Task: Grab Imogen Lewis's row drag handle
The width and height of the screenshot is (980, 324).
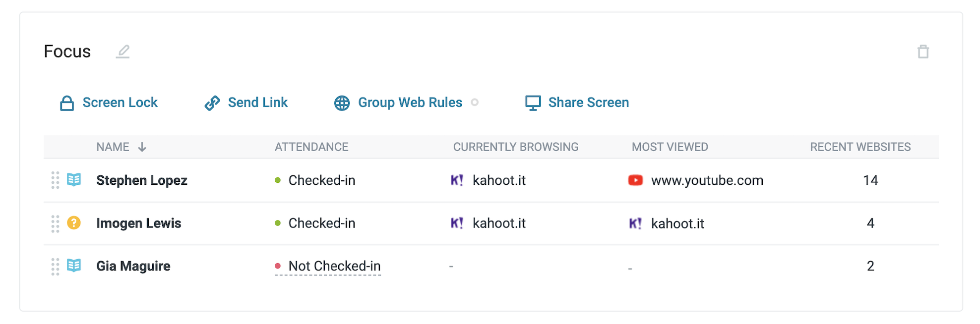Action: pyautogui.click(x=55, y=223)
